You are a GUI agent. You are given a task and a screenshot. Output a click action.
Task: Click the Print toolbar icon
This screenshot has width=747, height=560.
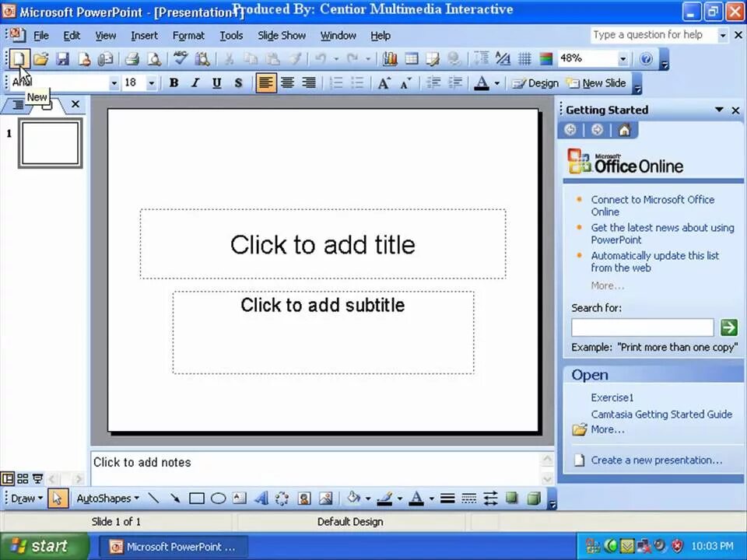pos(132,59)
